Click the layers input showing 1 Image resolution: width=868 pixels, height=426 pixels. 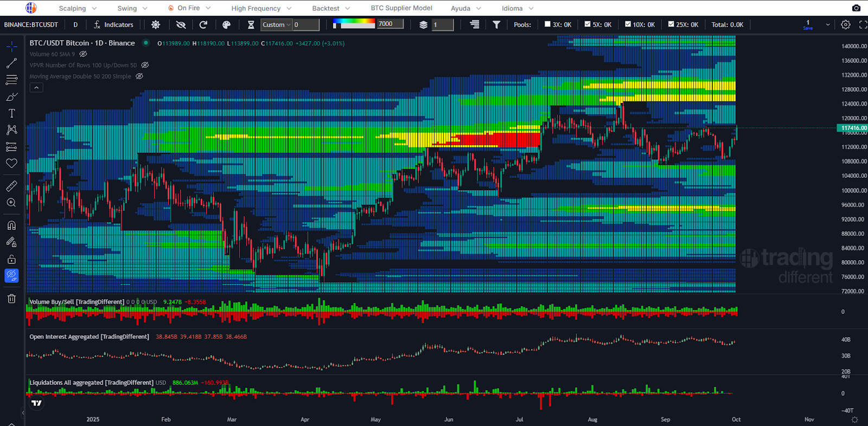pyautogui.click(x=443, y=24)
